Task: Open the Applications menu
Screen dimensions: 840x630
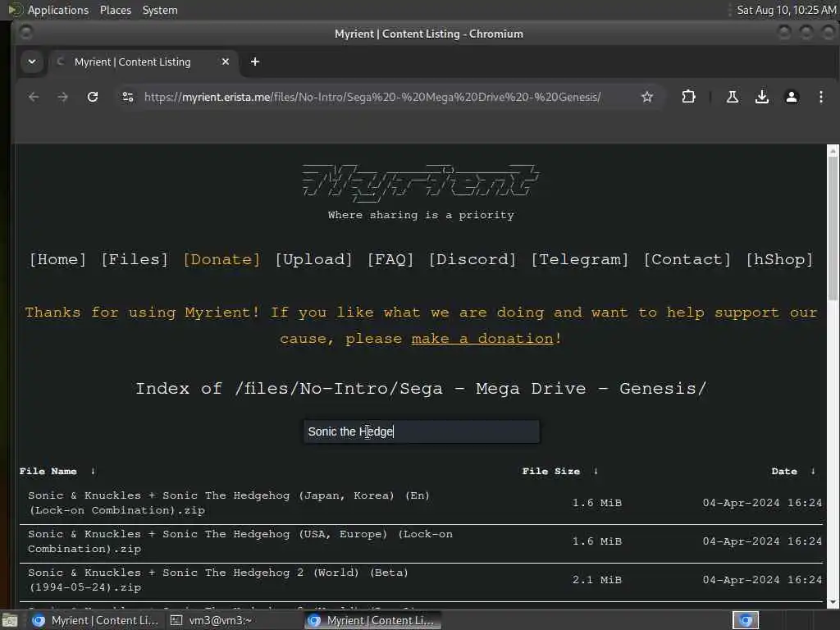Action: tap(58, 10)
